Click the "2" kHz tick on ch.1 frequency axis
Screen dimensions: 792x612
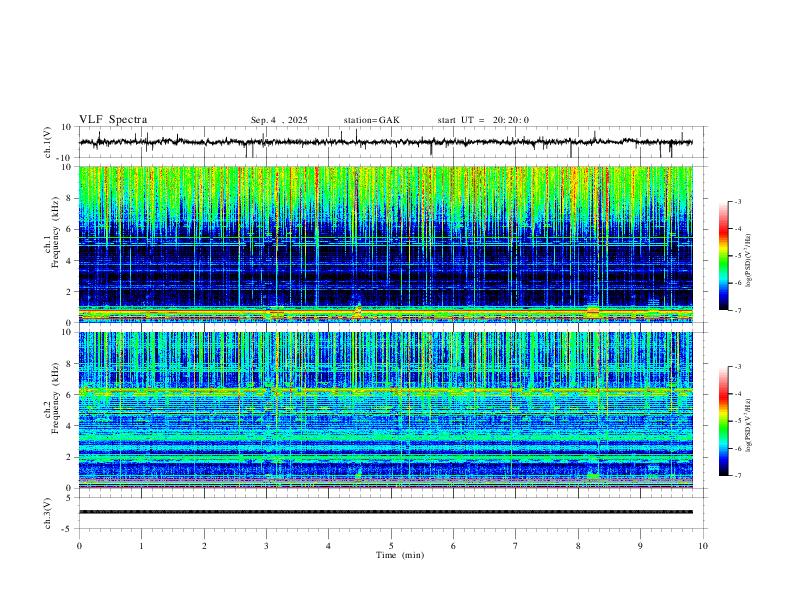pos(69,291)
